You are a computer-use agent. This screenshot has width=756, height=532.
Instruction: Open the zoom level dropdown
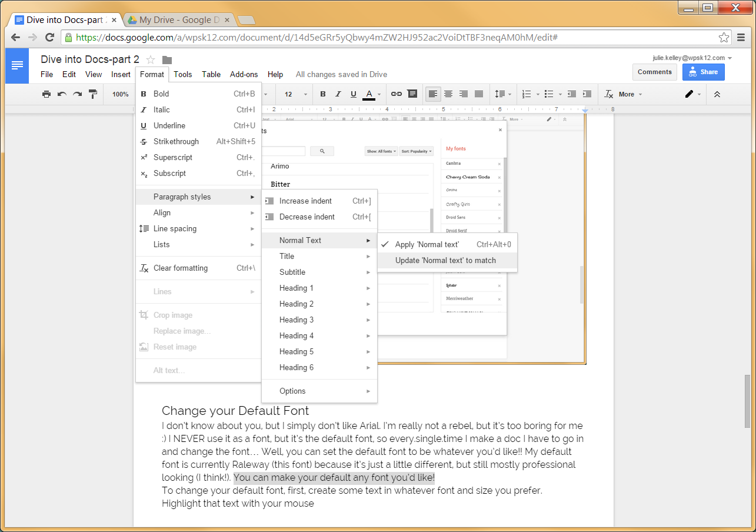point(121,94)
